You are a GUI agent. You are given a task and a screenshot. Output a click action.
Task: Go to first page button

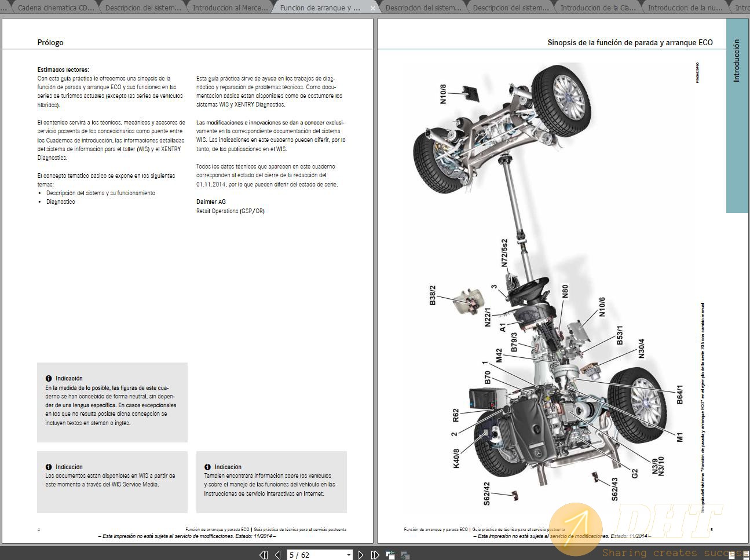pyautogui.click(x=264, y=555)
